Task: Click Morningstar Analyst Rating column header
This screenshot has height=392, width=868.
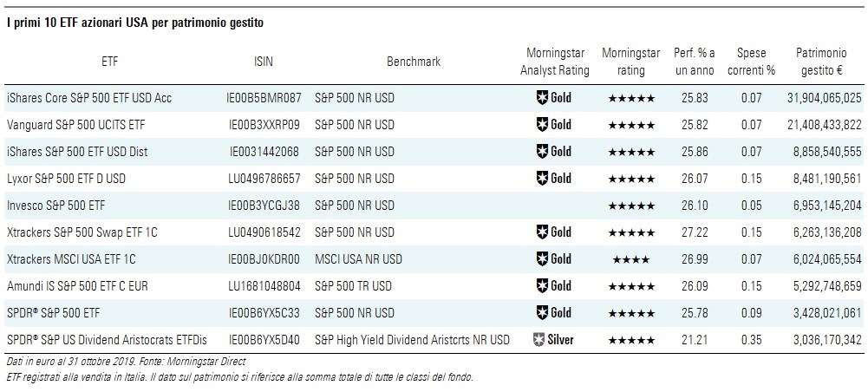Action: pyautogui.click(x=554, y=62)
